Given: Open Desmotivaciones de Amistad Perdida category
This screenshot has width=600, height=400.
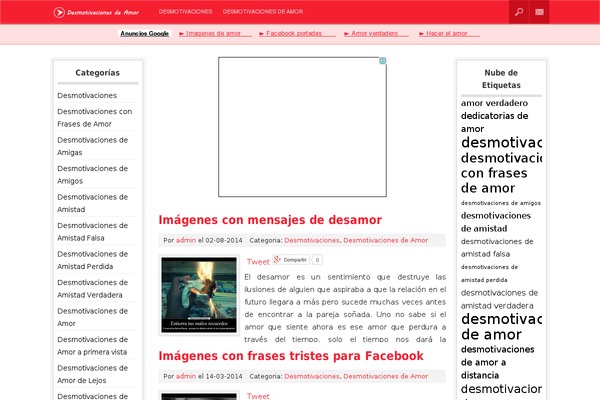Looking at the screenshot, I should tap(93, 260).
